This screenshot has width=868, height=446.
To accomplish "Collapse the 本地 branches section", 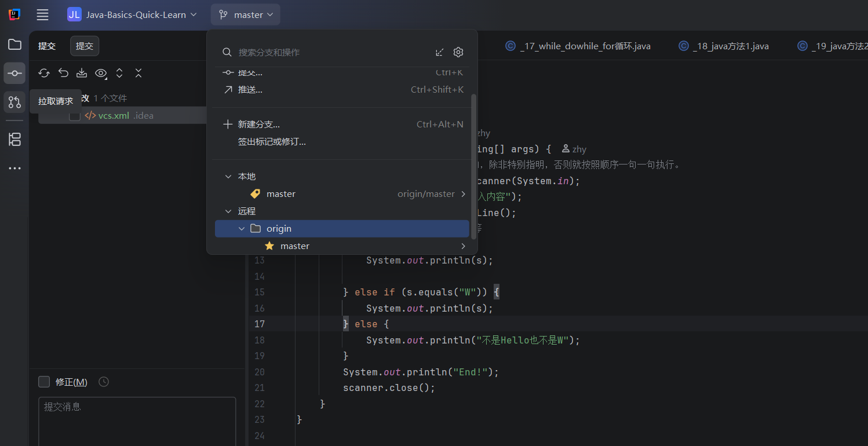I will [x=228, y=177].
